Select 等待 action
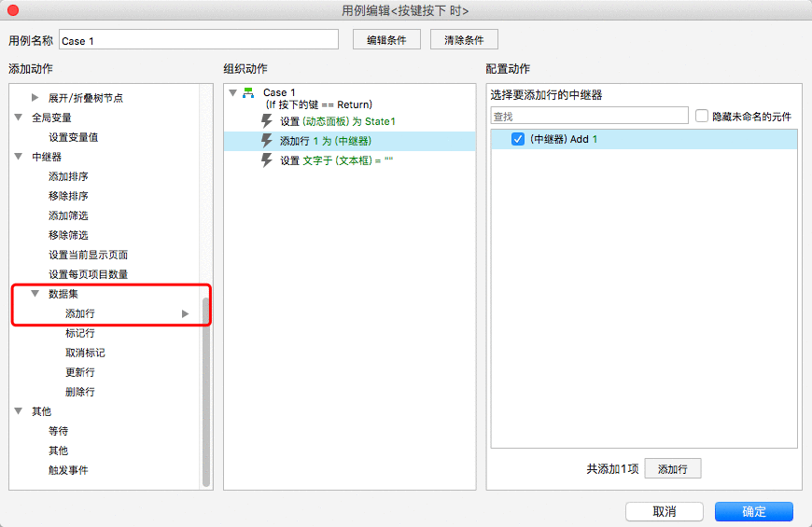The width and height of the screenshot is (812, 527). coord(58,431)
